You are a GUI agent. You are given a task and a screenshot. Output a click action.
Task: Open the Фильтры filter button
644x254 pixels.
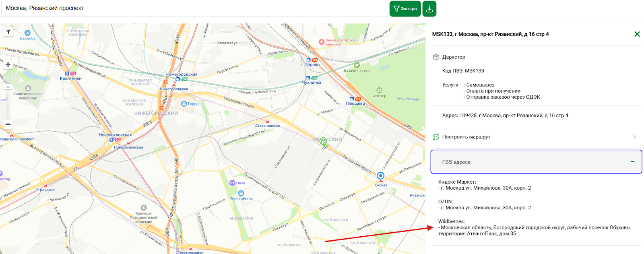pyautogui.click(x=405, y=8)
